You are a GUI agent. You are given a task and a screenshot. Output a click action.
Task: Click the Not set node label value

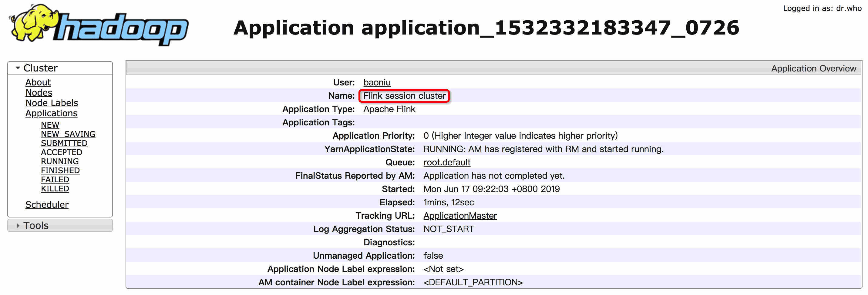pos(443,269)
